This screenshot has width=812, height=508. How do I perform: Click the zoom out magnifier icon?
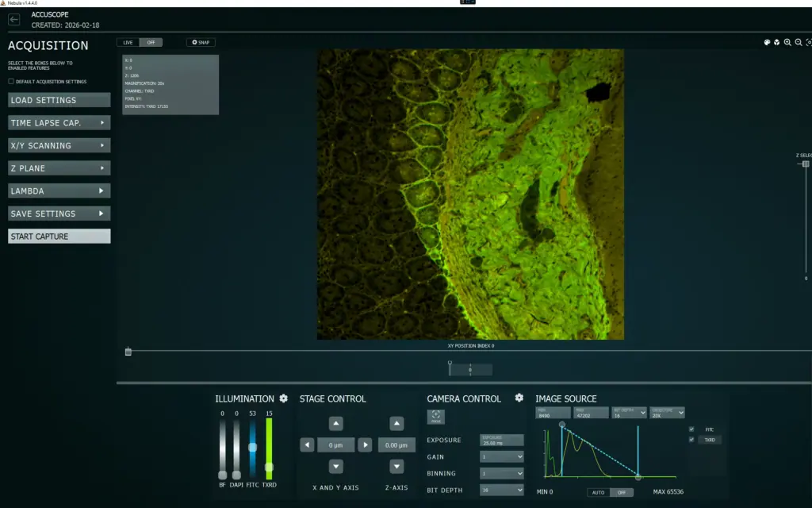pyautogui.click(x=799, y=43)
